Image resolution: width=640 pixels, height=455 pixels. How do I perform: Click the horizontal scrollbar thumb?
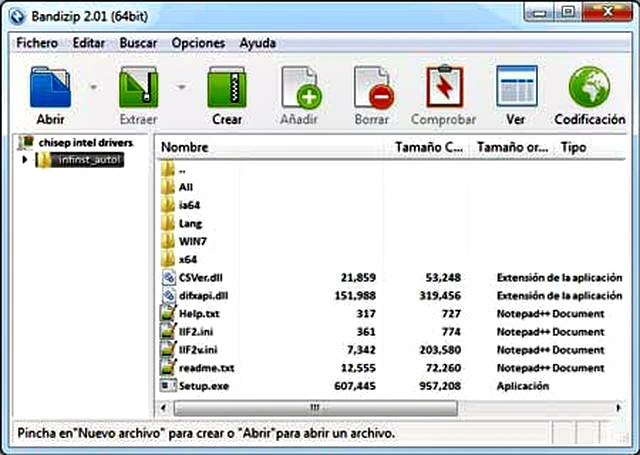click(x=315, y=408)
